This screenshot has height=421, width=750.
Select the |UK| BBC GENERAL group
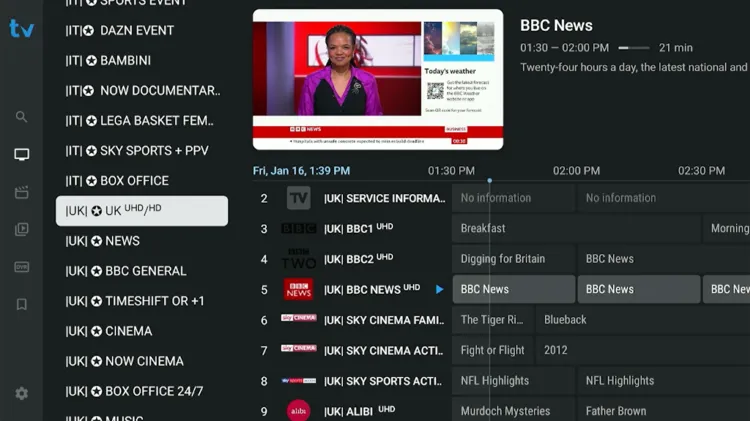point(142,271)
